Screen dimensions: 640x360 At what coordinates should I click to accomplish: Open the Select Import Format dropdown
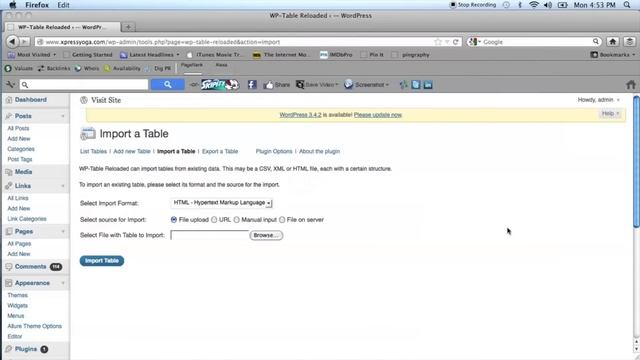click(x=221, y=203)
